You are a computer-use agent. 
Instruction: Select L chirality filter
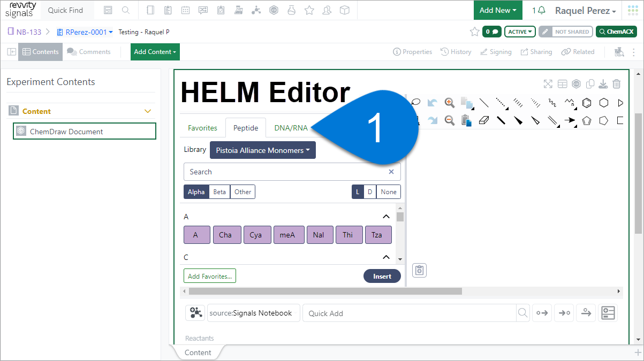click(358, 192)
